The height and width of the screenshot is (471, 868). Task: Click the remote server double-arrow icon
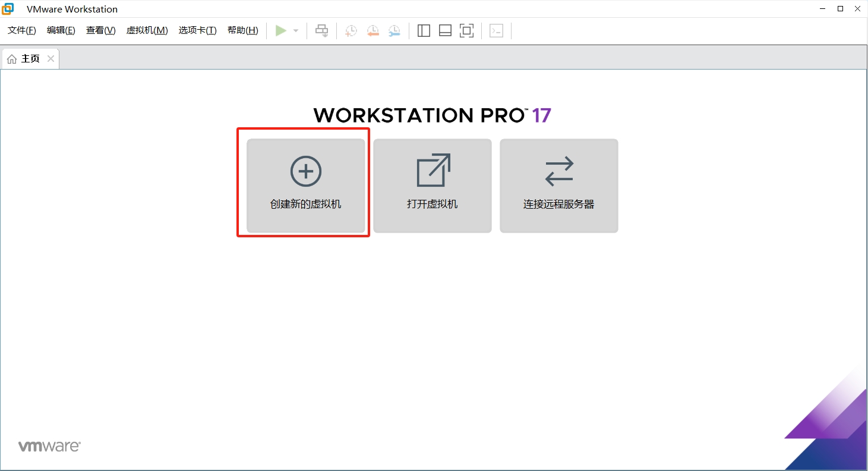559,171
